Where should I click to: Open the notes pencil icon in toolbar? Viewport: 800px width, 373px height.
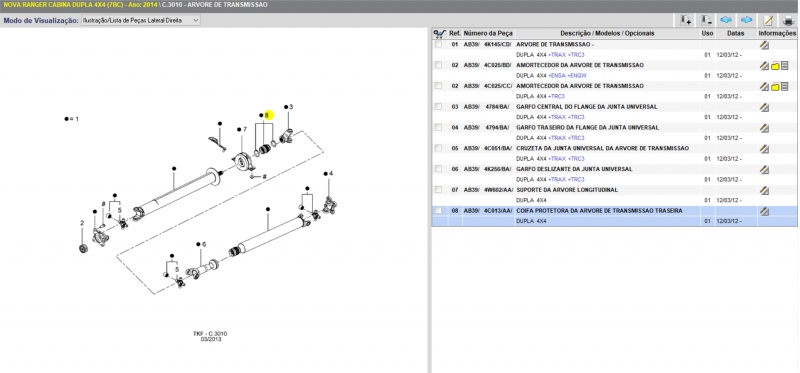point(768,20)
